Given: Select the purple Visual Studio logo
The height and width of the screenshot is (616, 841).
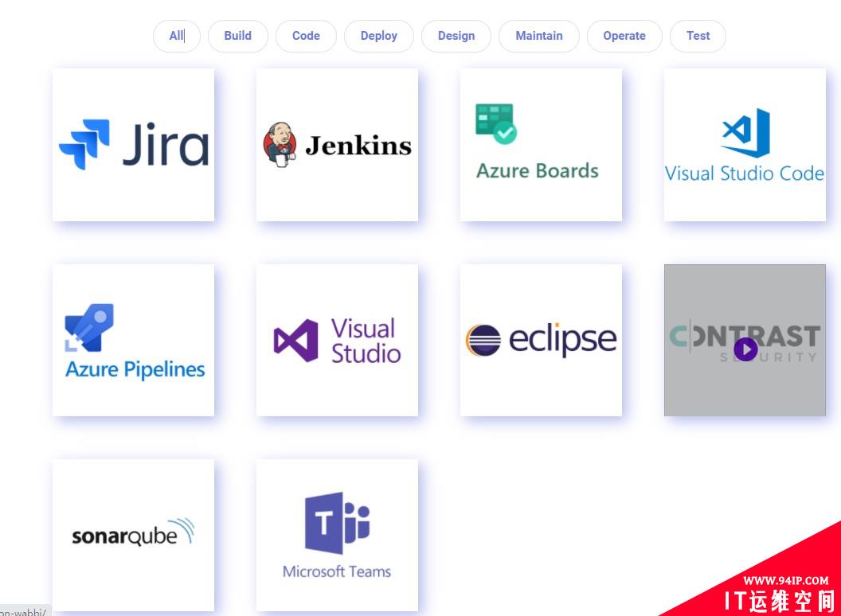Looking at the screenshot, I should pyautogui.click(x=337, y=340).
